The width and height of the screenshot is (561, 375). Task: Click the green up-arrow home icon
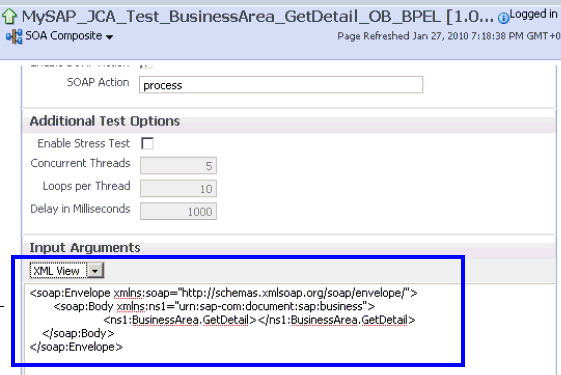coord(9,16)
